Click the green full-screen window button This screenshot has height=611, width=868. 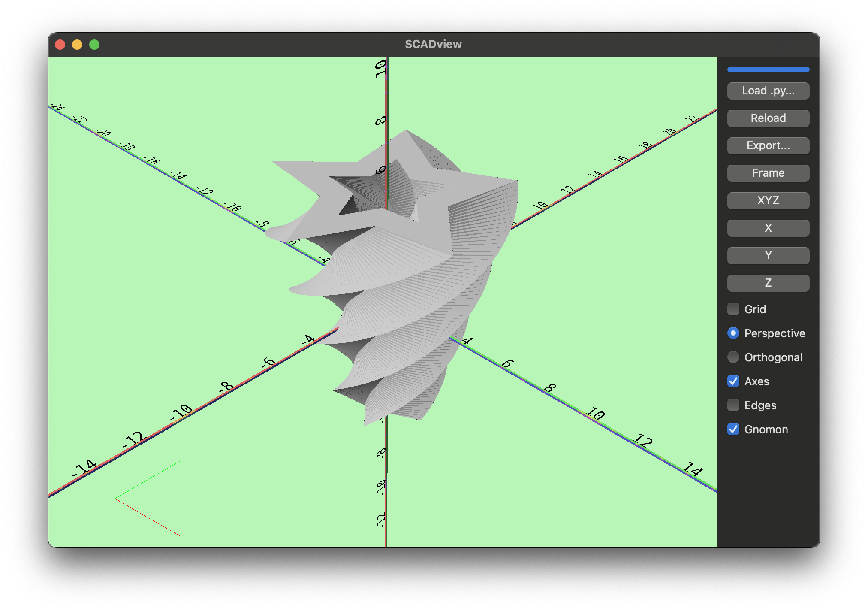coord(93,44)
